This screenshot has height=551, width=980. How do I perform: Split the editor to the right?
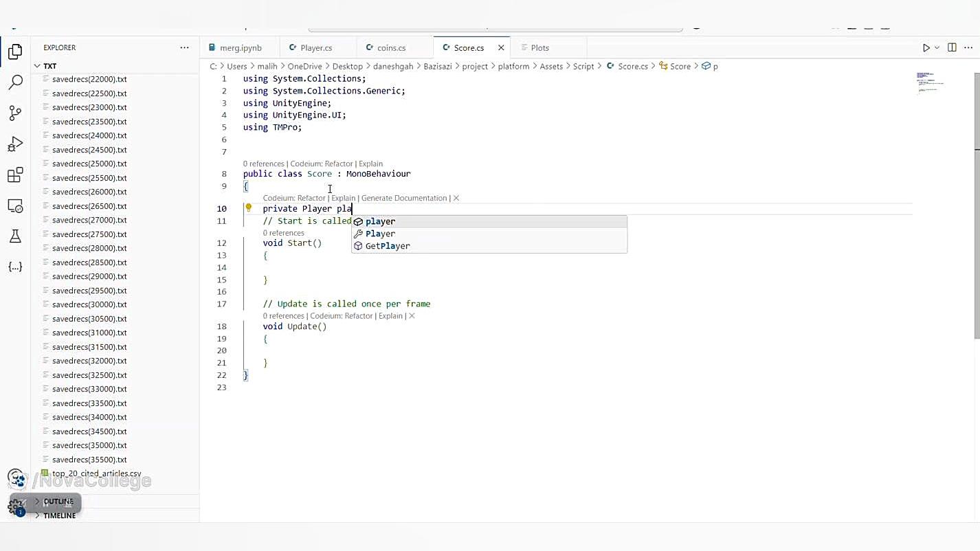(x=952, y=47)
